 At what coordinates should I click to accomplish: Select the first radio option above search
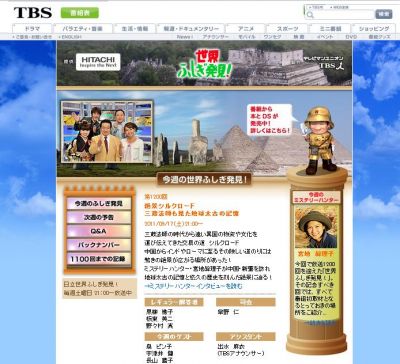(309, 7)
